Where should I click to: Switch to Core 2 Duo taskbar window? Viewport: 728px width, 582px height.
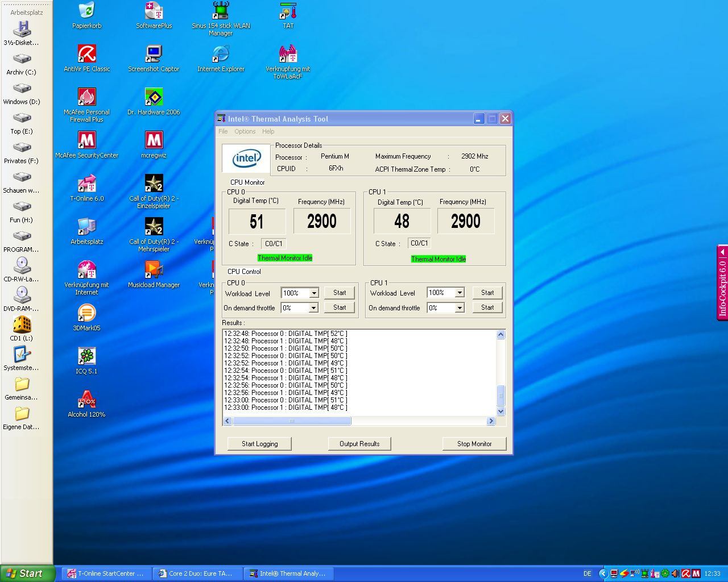tap(197, 573)
